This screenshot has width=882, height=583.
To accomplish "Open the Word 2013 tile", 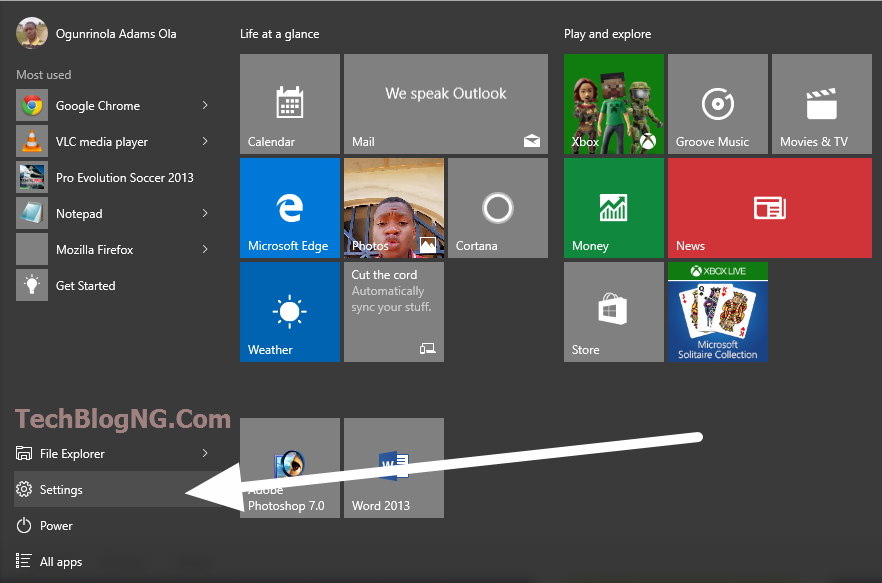I will pos(394,468).
